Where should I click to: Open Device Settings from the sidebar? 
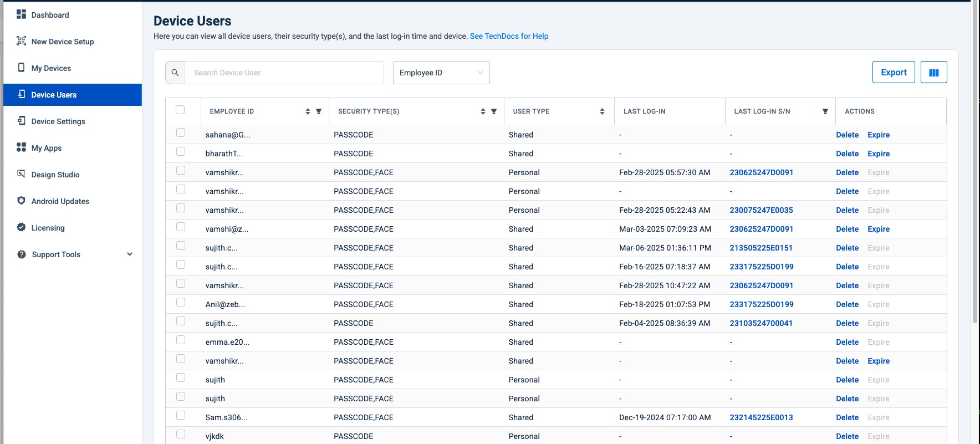(x=58, y=121)
